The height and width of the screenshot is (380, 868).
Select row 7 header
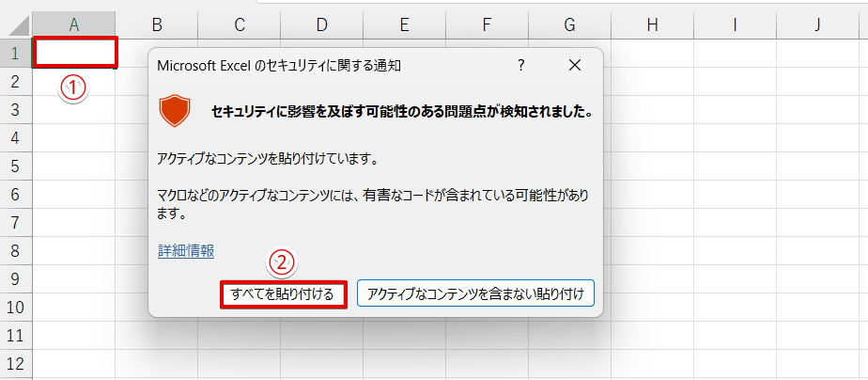pos(16,223)
